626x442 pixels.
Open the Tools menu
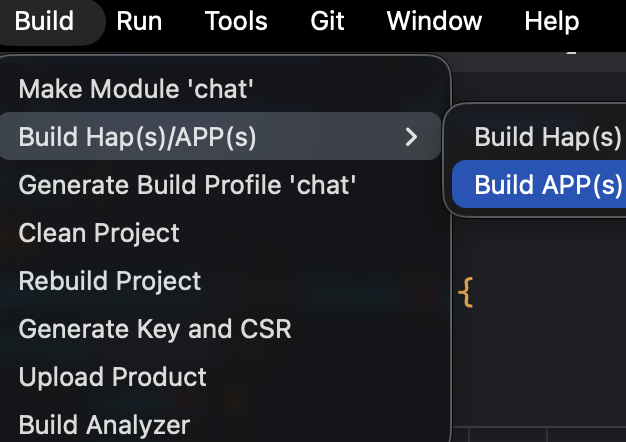coord(236,21)
